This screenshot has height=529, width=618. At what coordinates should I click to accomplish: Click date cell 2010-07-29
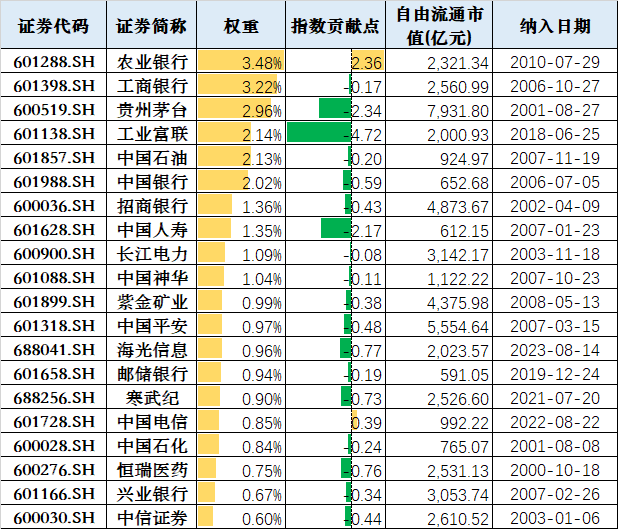pos(555,61)
